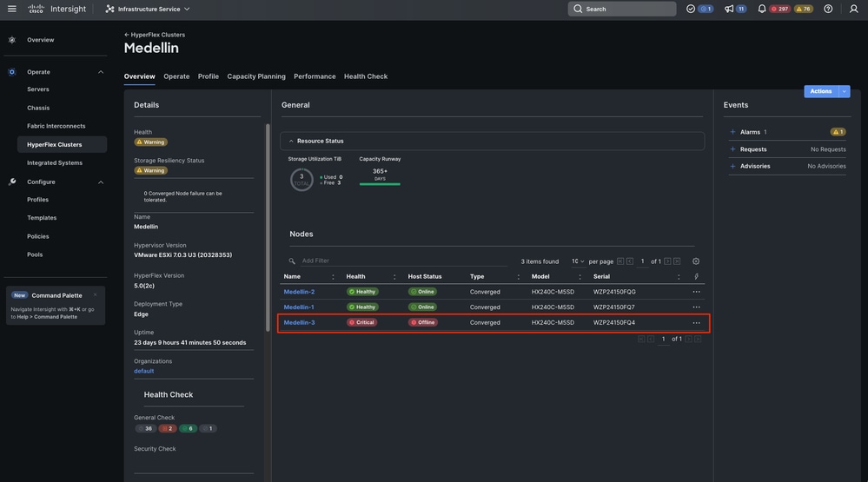Dismiss the Command Palette tip card
Viewport: 868px width, 482px height.
(x=96, y=295)
